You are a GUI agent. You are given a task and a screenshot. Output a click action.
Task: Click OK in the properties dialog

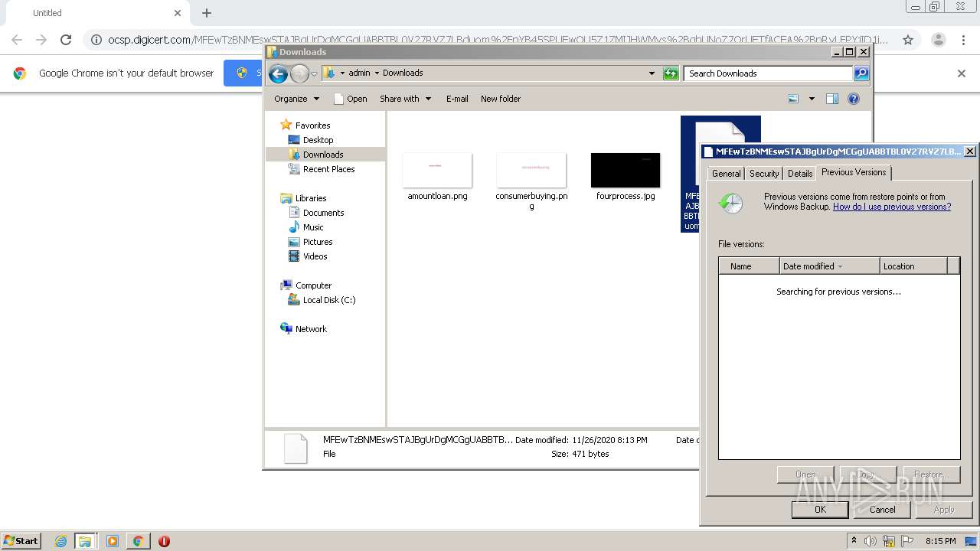[x=820, y=510]
